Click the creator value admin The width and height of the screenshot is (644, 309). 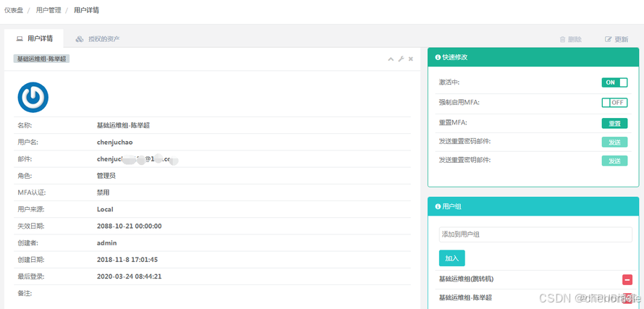point(107,243)
